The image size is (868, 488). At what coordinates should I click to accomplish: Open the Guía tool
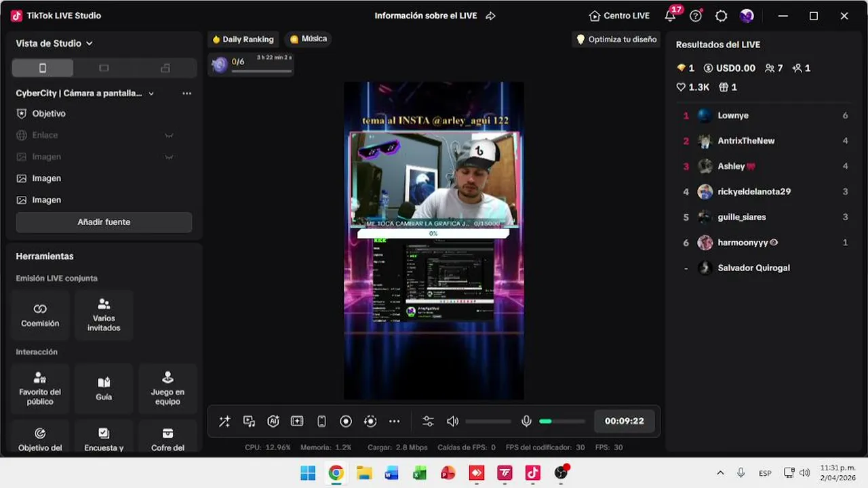tap(104, 388)
